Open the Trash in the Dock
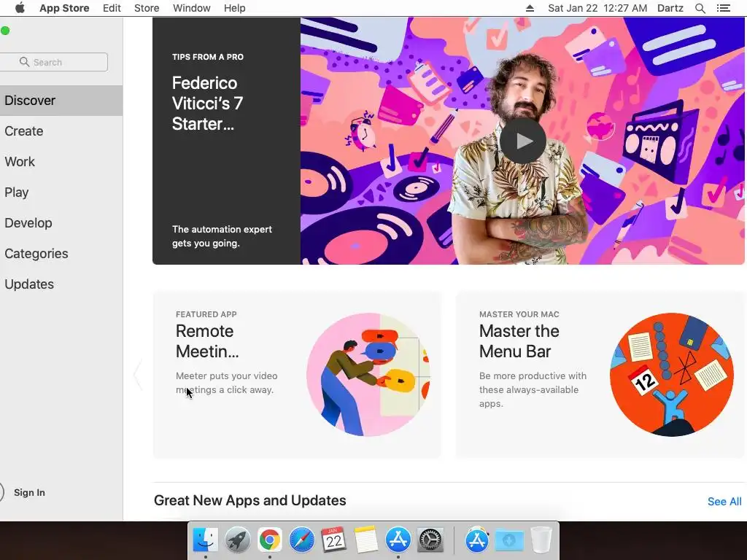The height and width of the screenshot is (560, 747). (x=541, y=540)
